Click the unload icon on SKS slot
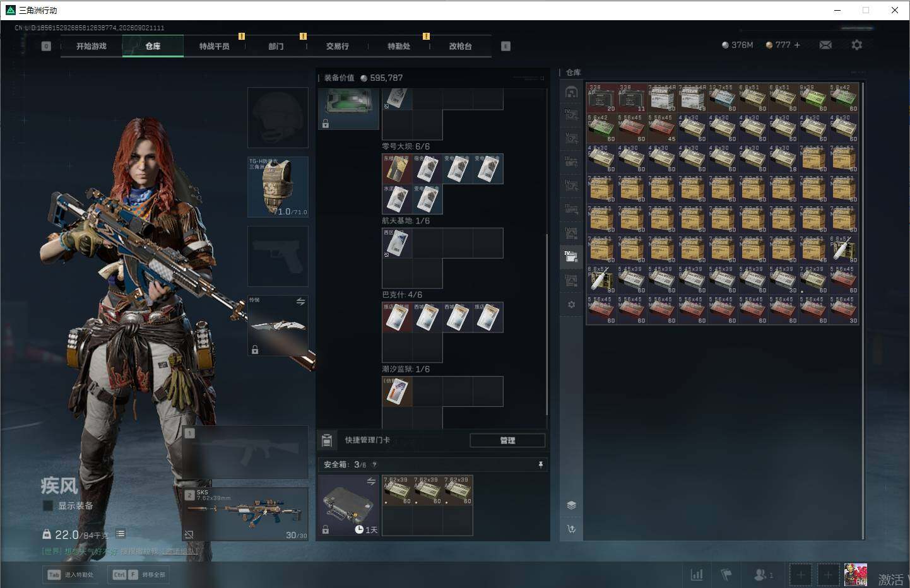The width and height of the screenshot is (910, 588). tap(189, 534)
